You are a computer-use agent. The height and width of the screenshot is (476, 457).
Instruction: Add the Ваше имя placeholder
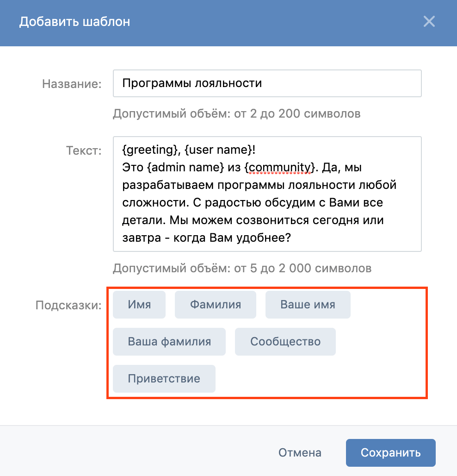[308, 305]
